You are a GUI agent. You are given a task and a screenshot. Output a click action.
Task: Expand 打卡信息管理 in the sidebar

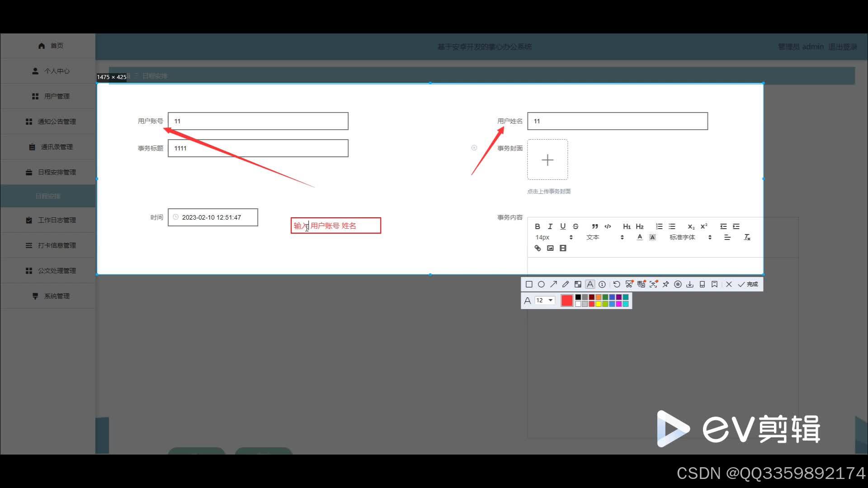click(48, 245)
